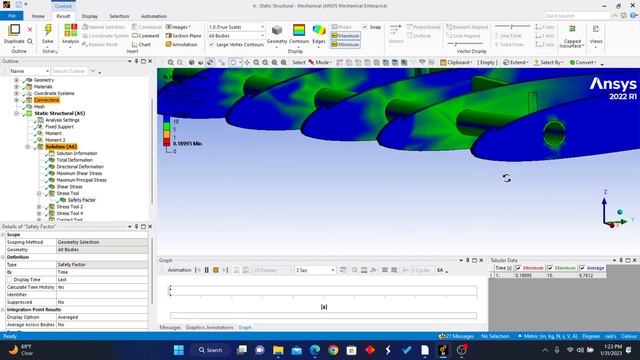Uncheck the Maximum column in Tabular Data

coord(550,268)
